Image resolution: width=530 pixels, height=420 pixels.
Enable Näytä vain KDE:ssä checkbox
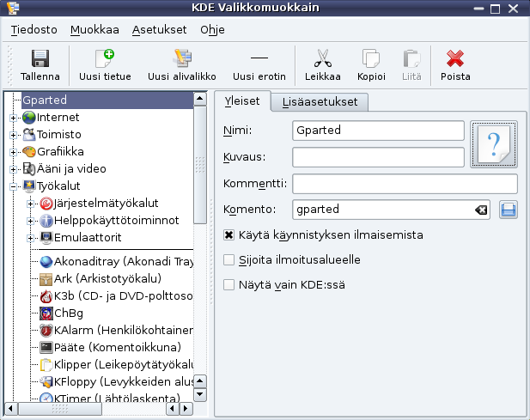pos(228,285)
